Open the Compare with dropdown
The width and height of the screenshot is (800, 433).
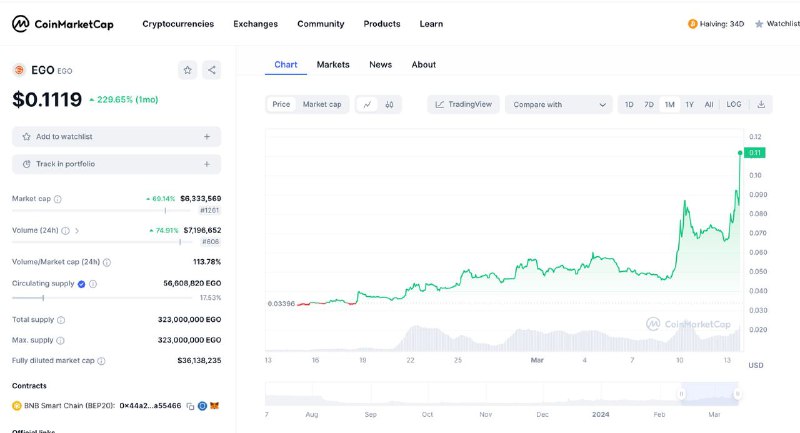(x=559, y=105)
